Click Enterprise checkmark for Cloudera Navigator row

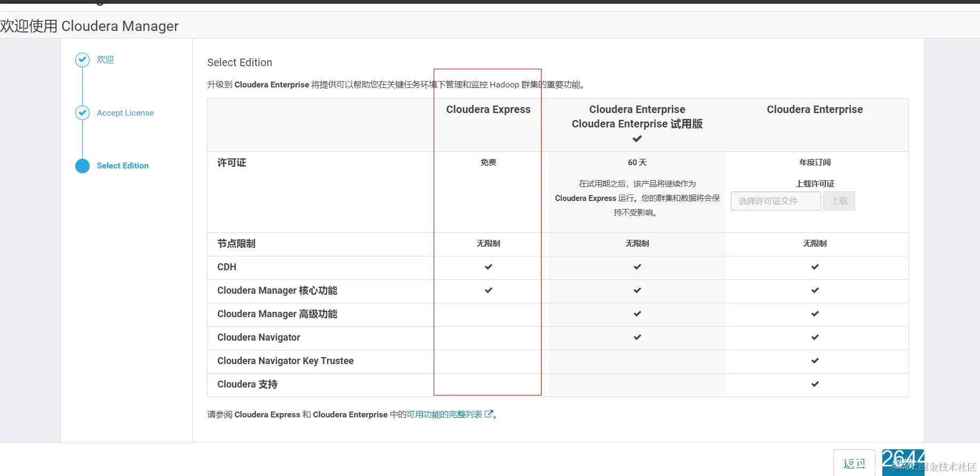[x=815, y=337]
